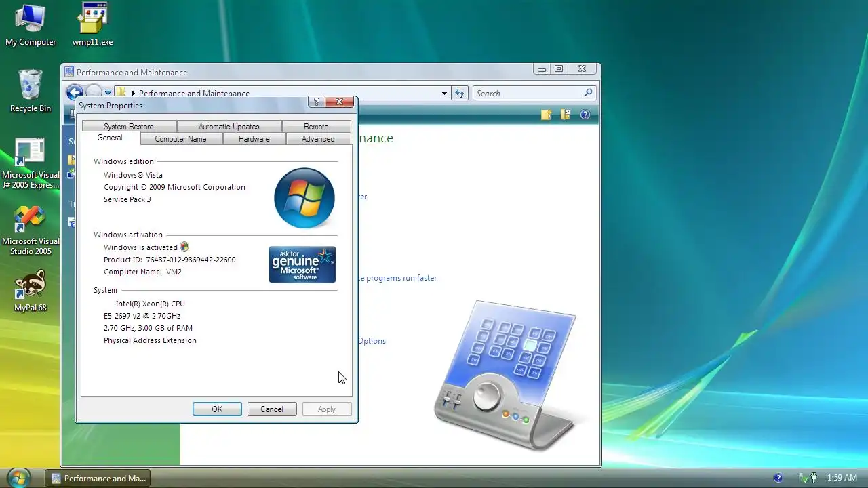The image size is (868, 488).
Task: Click the Ask for Genuine Microsoft software badge
Action: point(302,264)
